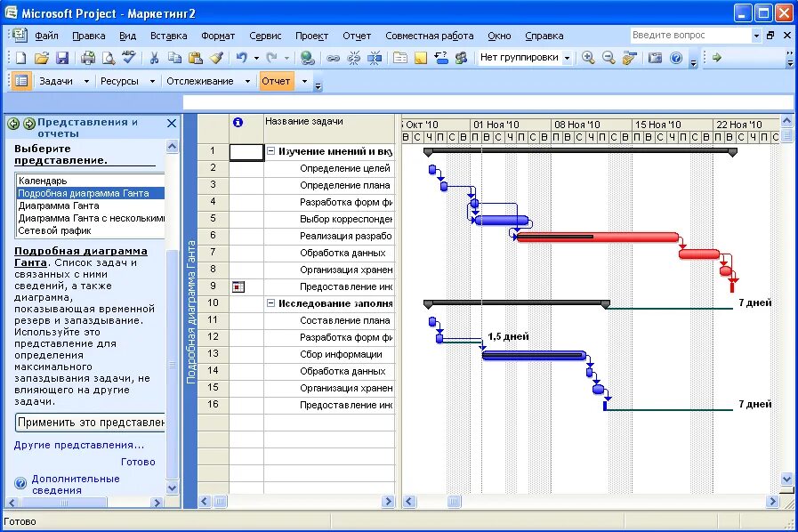
Task: Open Task Information icon
Action: pos(400,58)
